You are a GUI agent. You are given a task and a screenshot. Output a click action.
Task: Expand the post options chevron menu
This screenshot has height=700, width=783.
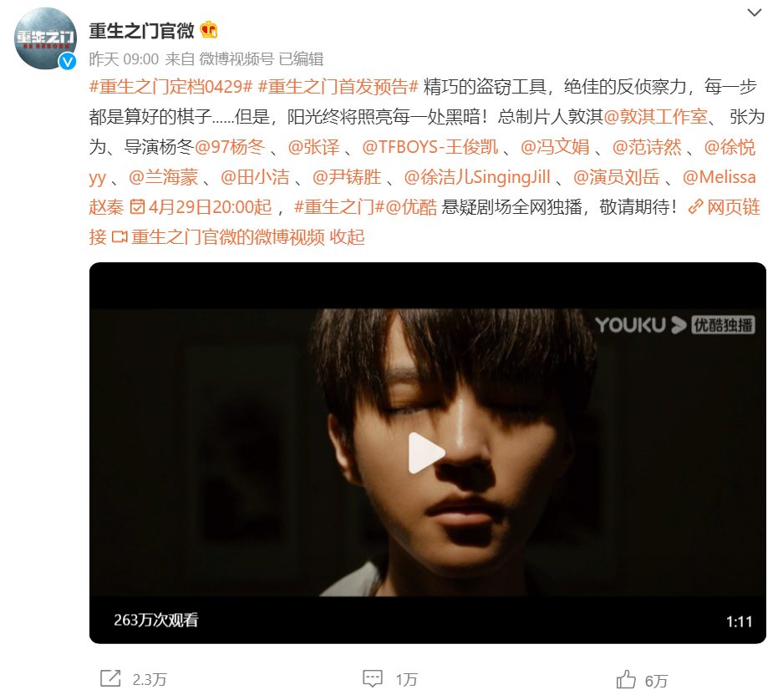point(754,13)
